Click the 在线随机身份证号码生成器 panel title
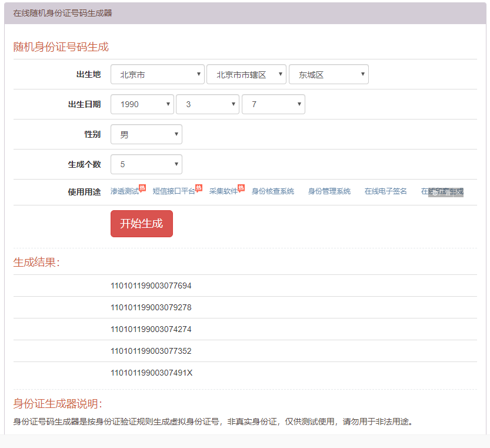This screenshot has width=490, height=448. 62,13
